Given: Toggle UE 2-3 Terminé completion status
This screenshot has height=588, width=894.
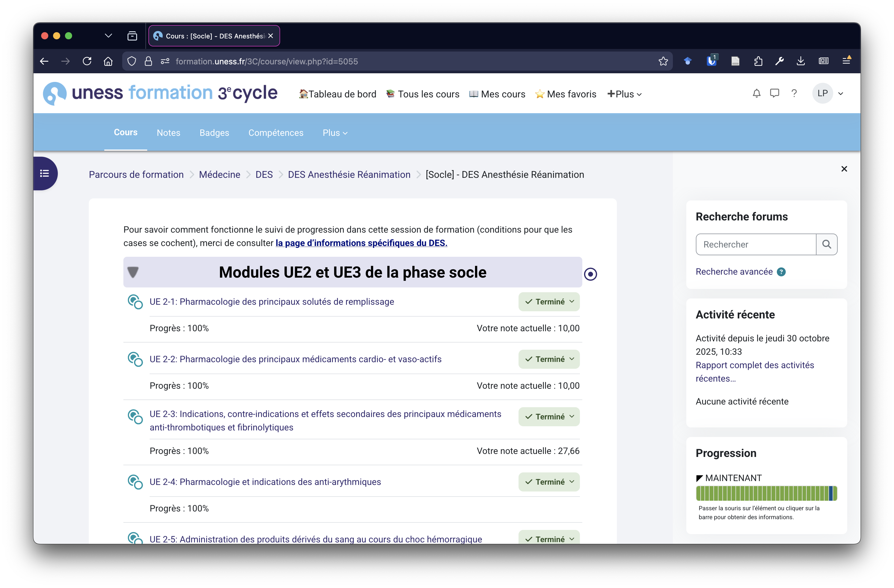Looking at the screenshot, I should (x=549, y=417).
